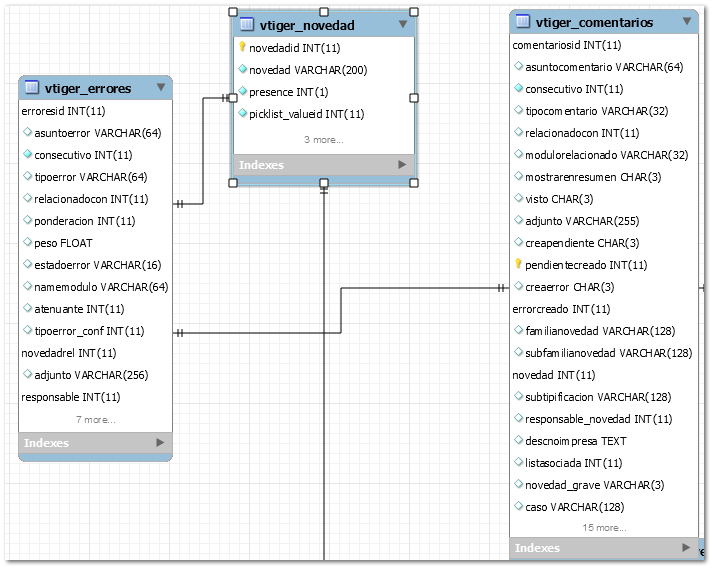Select the adjunto VARCHAR(256) column
The image size is (713, 569).
pyautogui.click(x=91, y=375)
